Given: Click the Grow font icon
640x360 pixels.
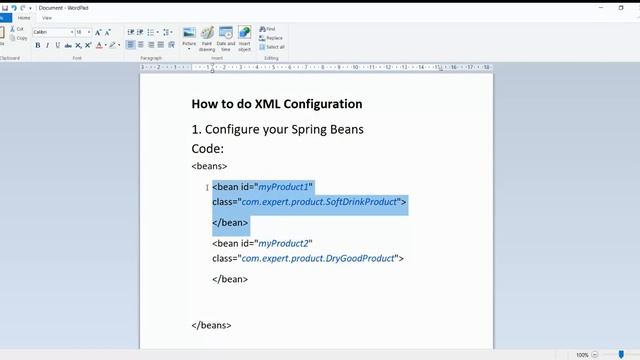Looking at the screenshot, I should tap(98, 32).
